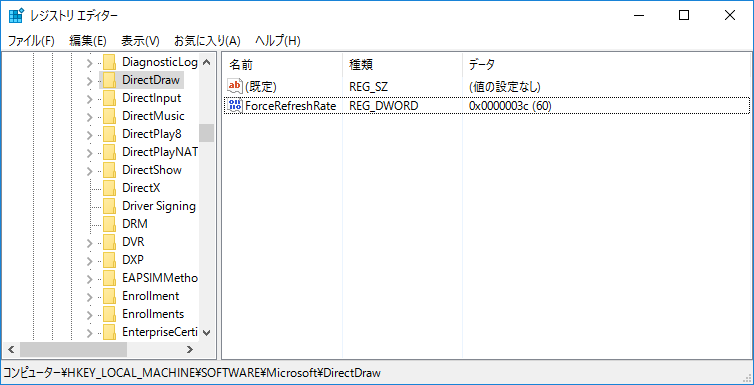The width and height of the screenshot is (754, 385).
Task: Expand the DirectPlay8 tree node
Action: point(89,135)
